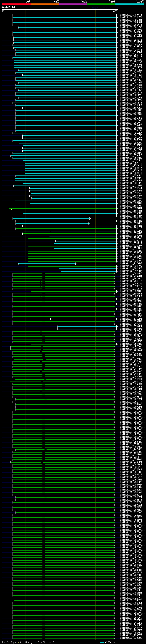Select the UniRef100_A4S6B6 label
The width and height of the screenshot is (146, 644).
131,32
